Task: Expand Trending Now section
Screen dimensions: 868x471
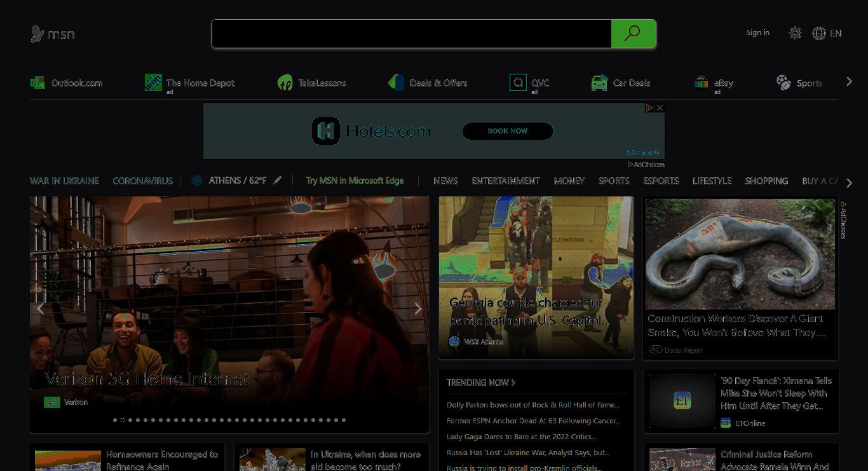Action: pos(481,383)
